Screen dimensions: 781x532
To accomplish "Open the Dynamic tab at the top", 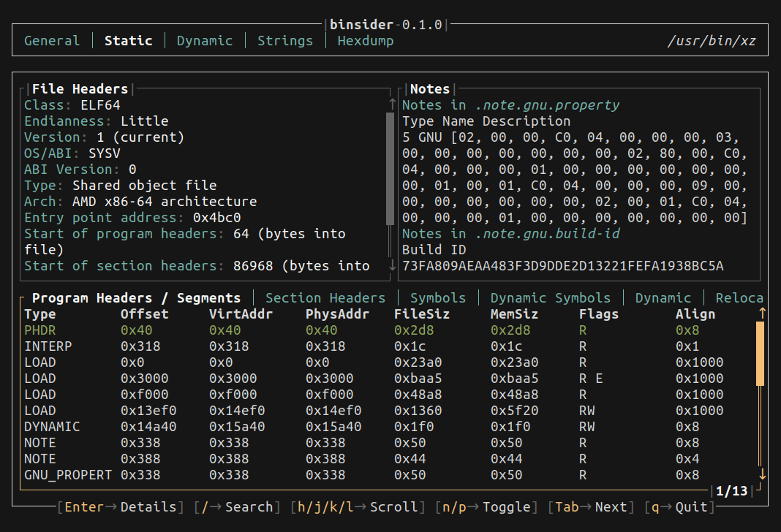I will tap(204, 40).
